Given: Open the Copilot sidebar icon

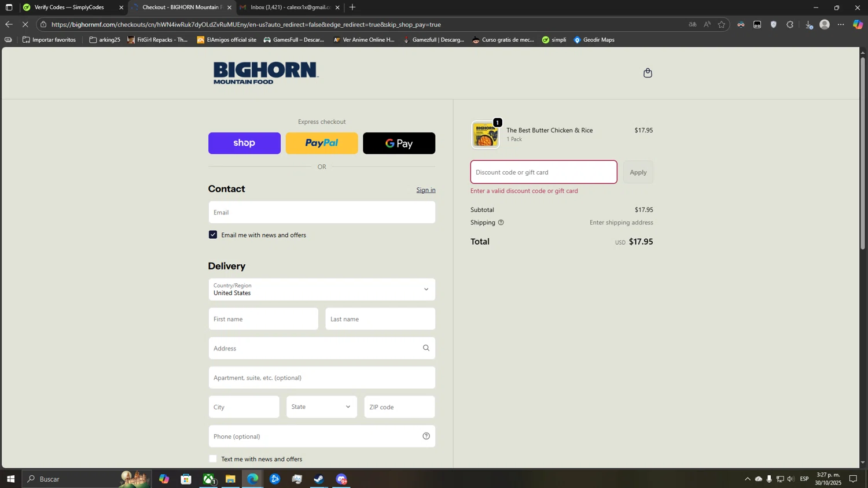Looking at the screenshot, I should coord(858,24).
